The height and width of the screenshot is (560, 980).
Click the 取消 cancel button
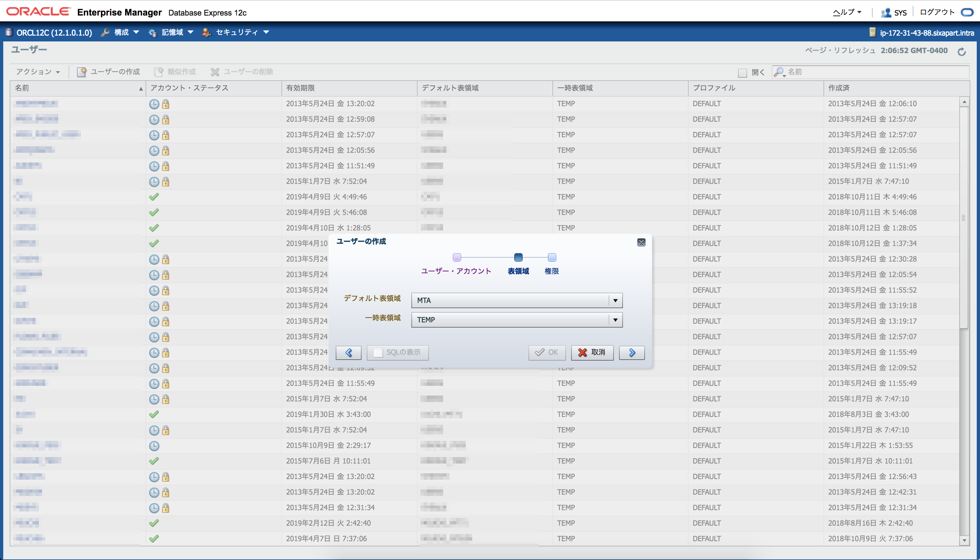point(592,352)
